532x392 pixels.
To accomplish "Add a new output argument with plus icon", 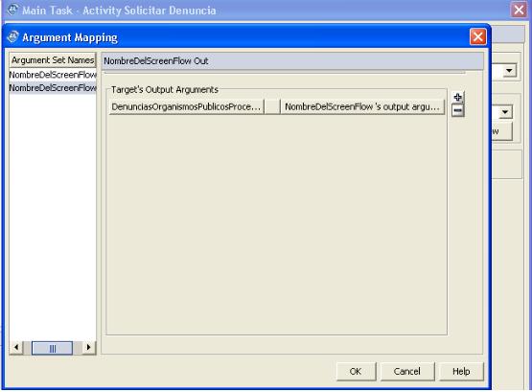I will click(457, 98).
